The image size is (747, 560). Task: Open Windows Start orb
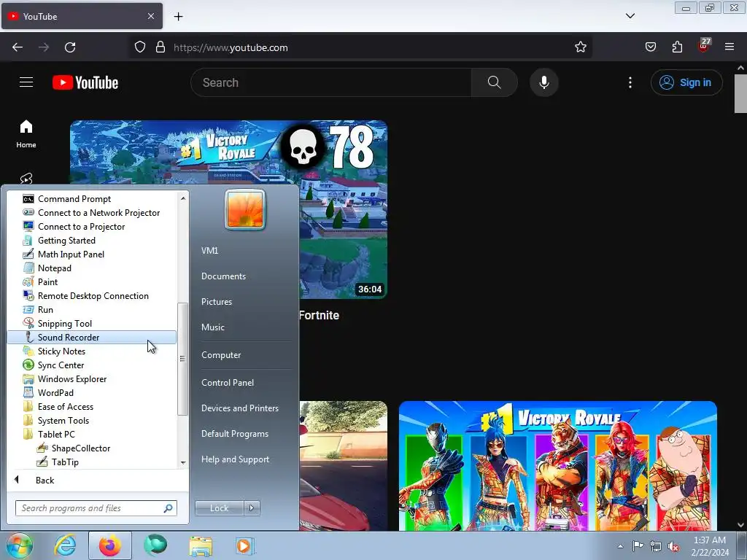pyautogui.click(x=18, y=545)
